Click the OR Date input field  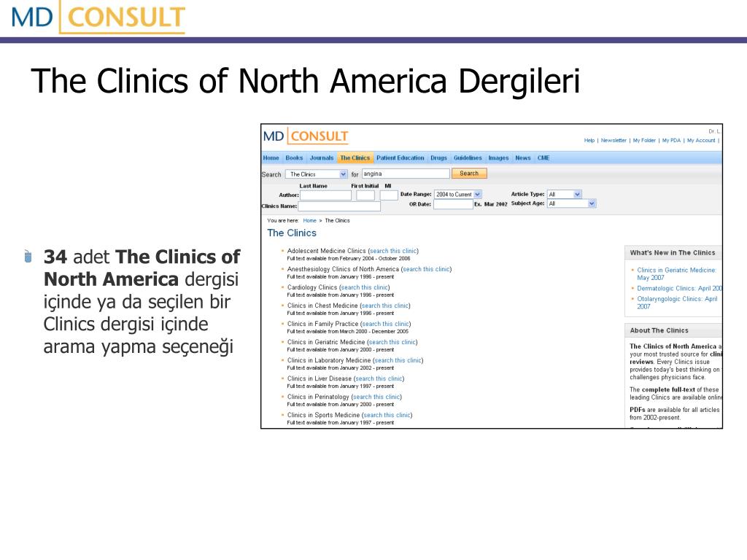click(x=453, y=204)
